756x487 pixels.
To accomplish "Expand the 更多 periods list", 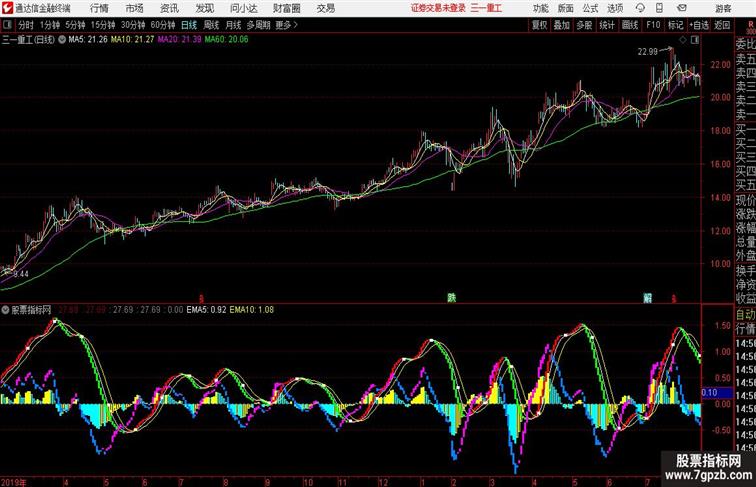I will pos(286,25).
